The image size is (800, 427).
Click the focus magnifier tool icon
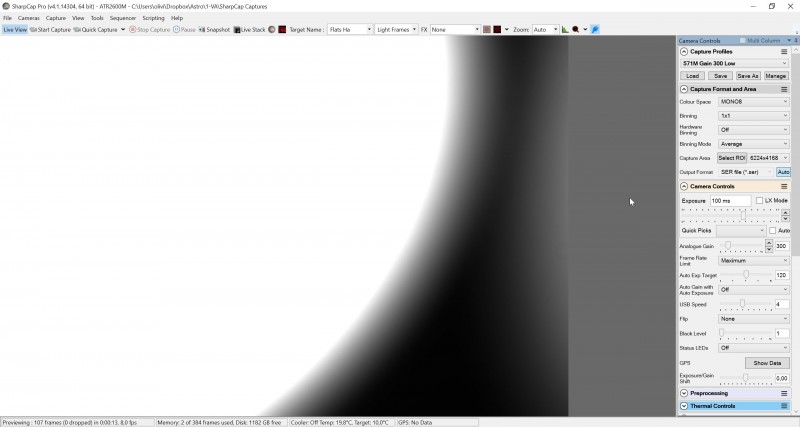576,30
